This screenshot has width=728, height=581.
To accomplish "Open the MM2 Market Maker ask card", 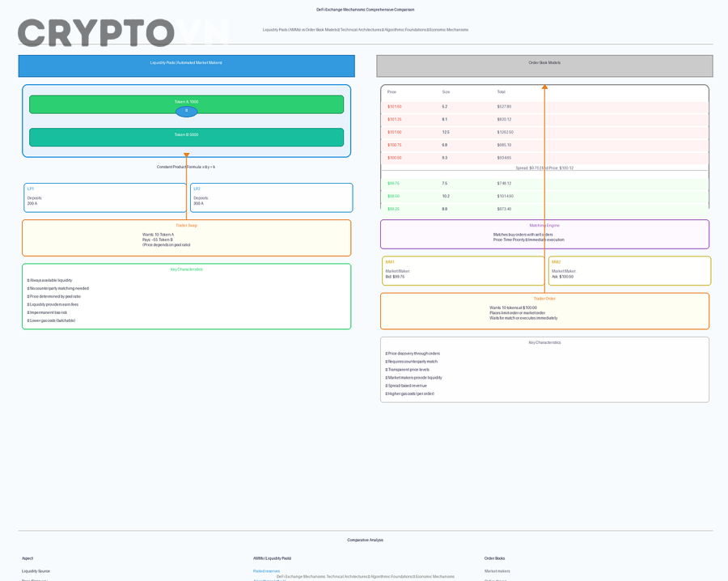I will click(x=629, y=271).
